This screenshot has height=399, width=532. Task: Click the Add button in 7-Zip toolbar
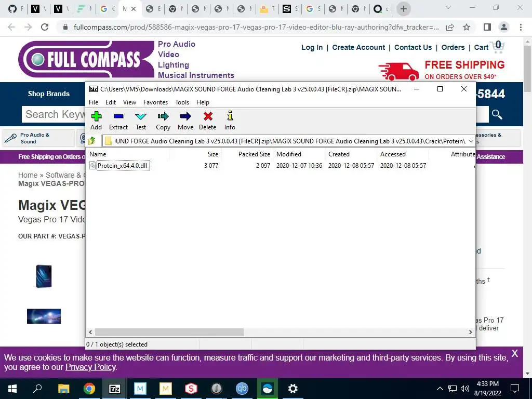click(96, 121)
